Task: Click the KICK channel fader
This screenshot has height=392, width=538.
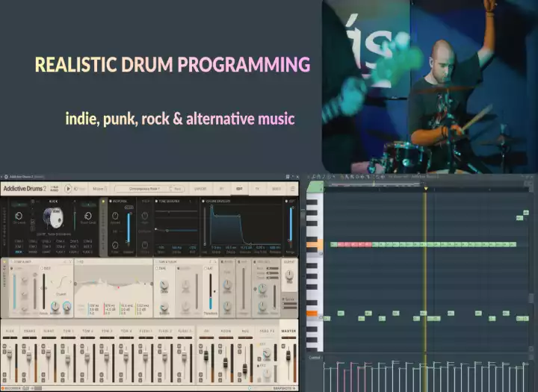Action: [x=10, y=354]
